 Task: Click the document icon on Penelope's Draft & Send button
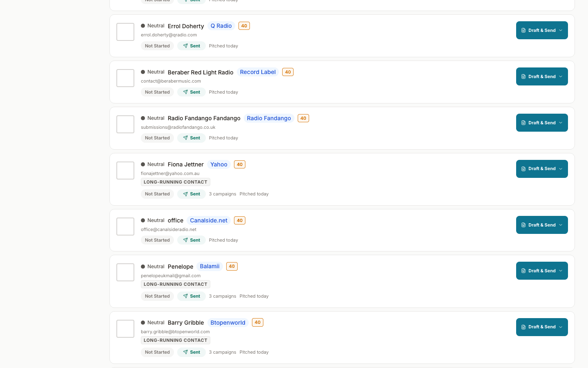tap(523, 270)
